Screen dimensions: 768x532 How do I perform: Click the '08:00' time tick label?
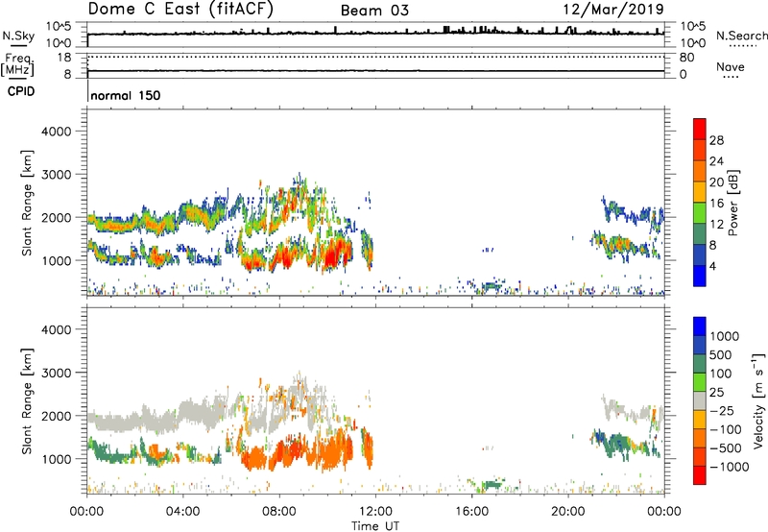[279, 512]
